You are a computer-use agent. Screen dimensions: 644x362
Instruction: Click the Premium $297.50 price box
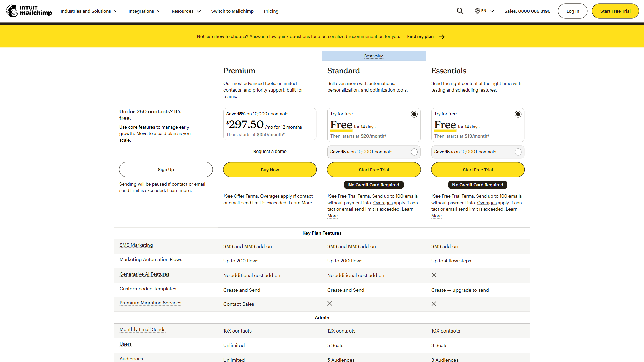click(x=270, y=124)
